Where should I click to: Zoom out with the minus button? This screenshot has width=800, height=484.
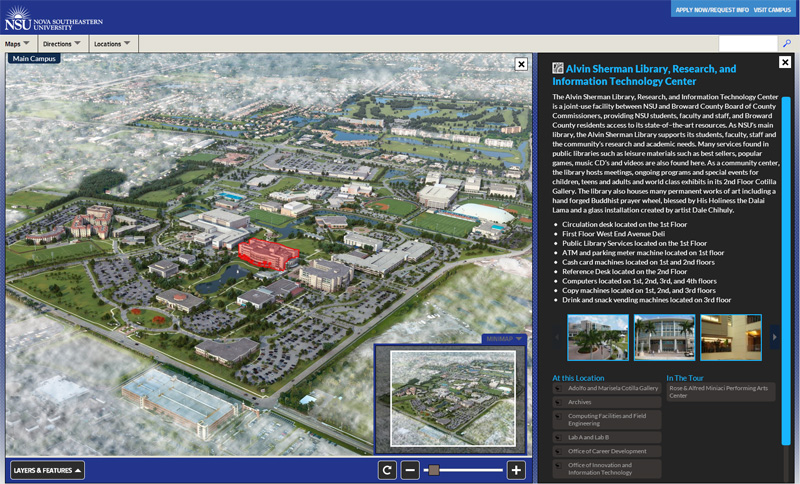pyautogui.click(x=411, y=470)
